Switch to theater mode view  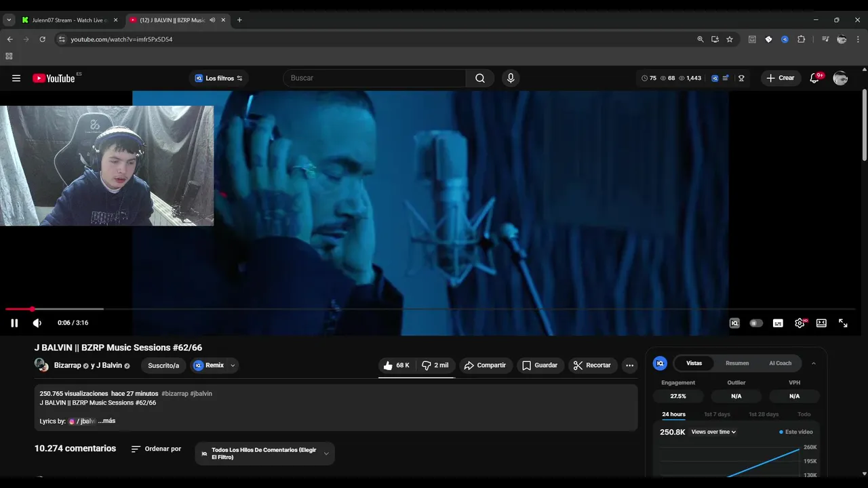821,323
